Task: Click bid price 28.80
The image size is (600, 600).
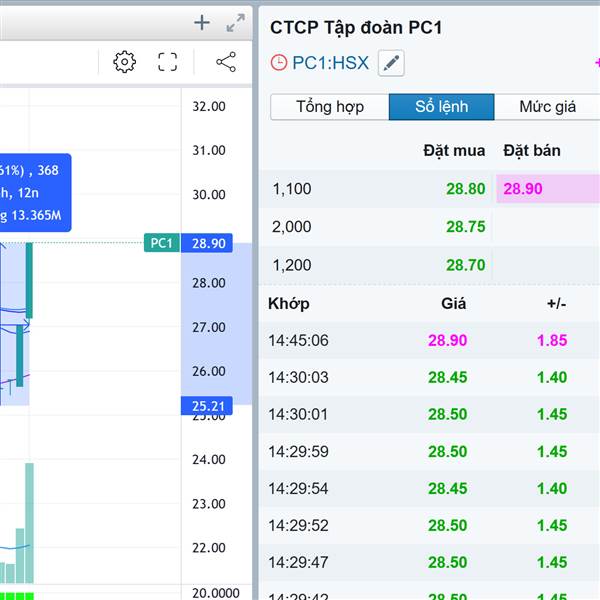Action: coord(465,189)
